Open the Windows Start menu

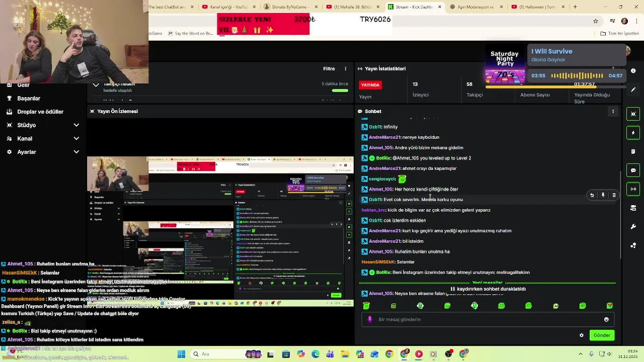pos(182,354)
